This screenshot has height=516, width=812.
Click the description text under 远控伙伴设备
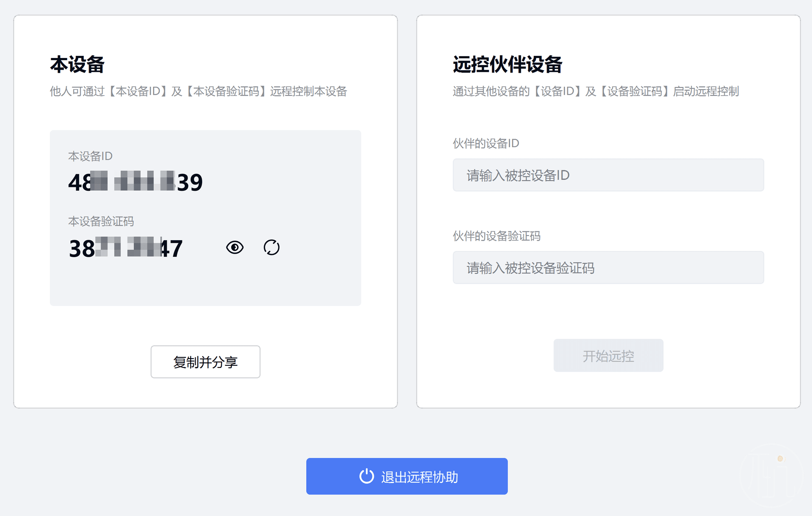(x=596, y=91)
